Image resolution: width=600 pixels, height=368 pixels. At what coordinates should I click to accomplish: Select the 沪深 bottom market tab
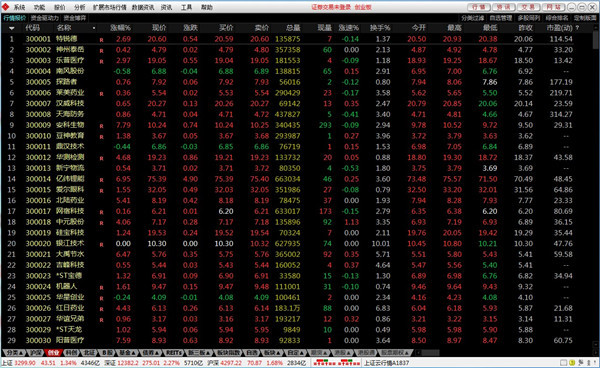click(36, 353)
